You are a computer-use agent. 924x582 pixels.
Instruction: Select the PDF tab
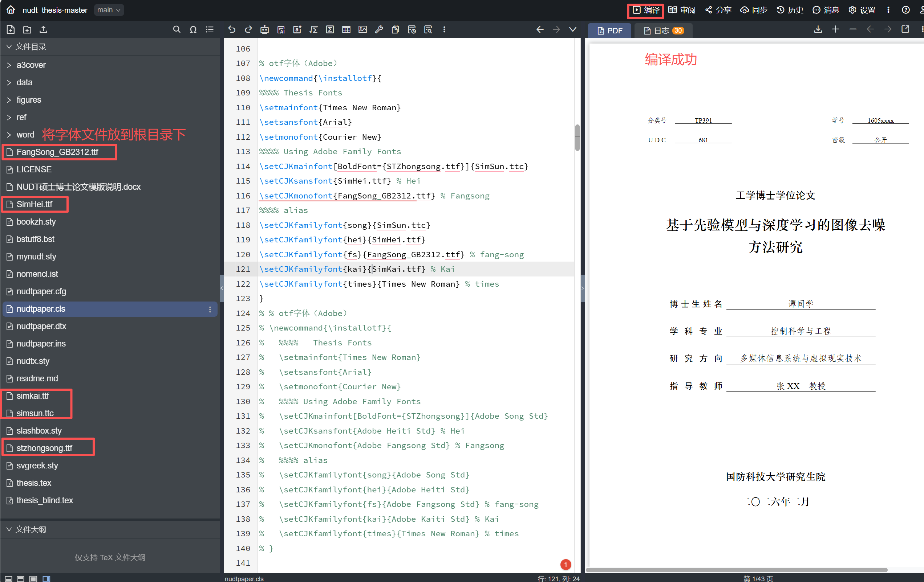click(610, 30)
